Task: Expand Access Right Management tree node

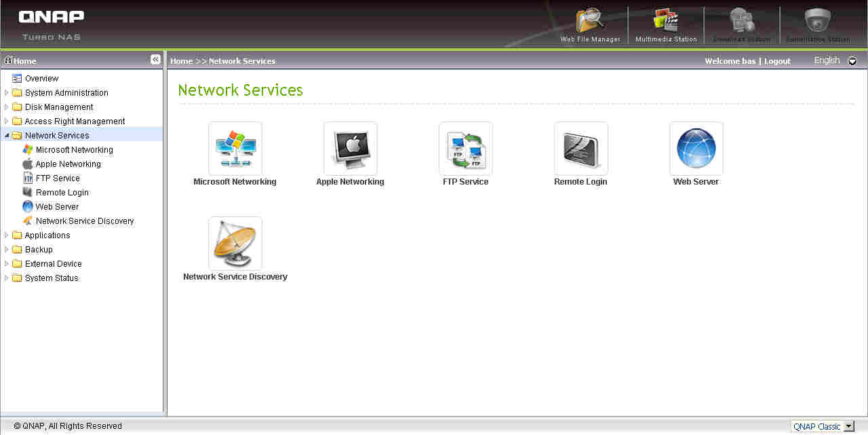Action: [x=7, y=121]
